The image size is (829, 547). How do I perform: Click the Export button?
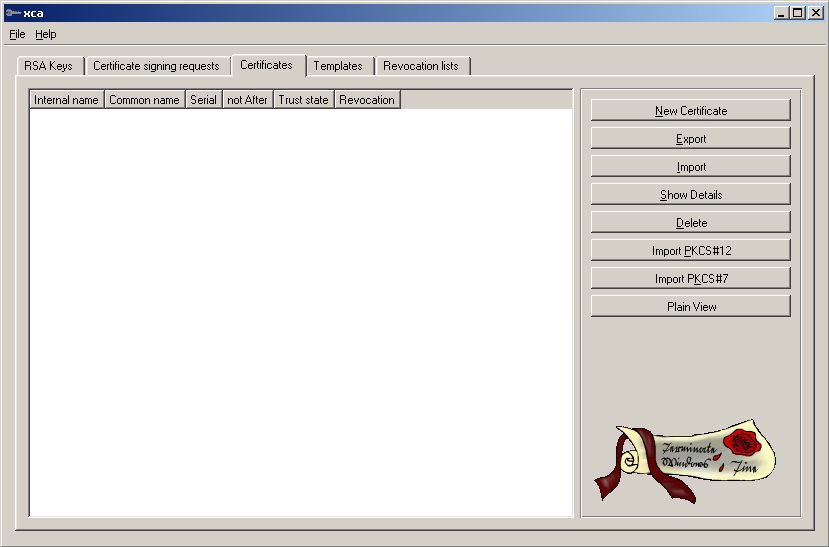(691, 139)
